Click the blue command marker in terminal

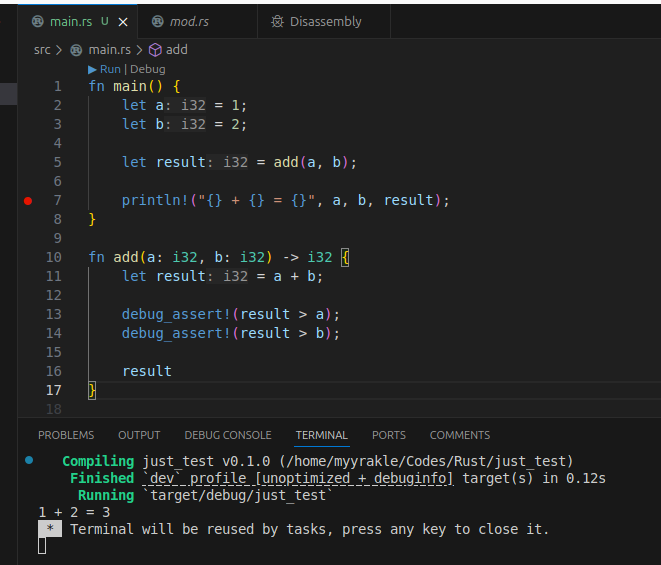tap(29, 460)
